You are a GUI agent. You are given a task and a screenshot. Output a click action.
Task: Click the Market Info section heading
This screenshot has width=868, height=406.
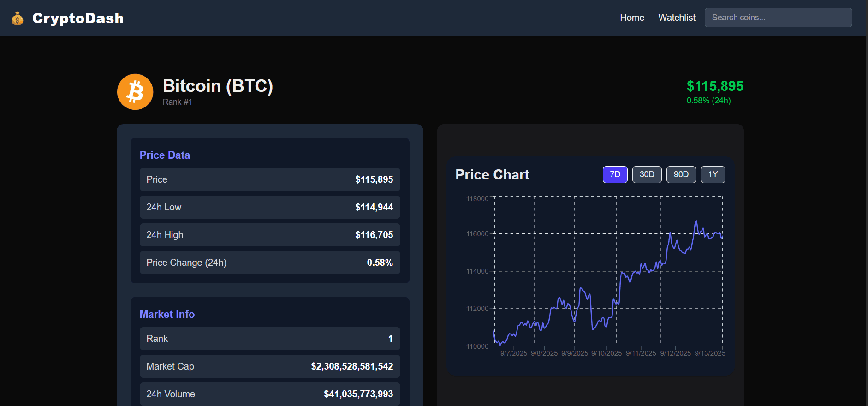(x=167, y=314)
